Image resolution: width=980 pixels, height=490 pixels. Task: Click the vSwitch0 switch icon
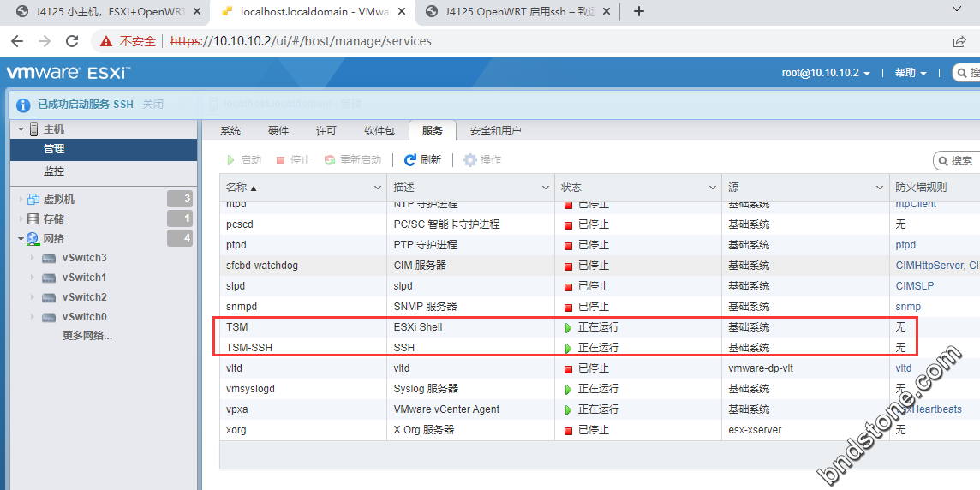click(x=50, y=317)
